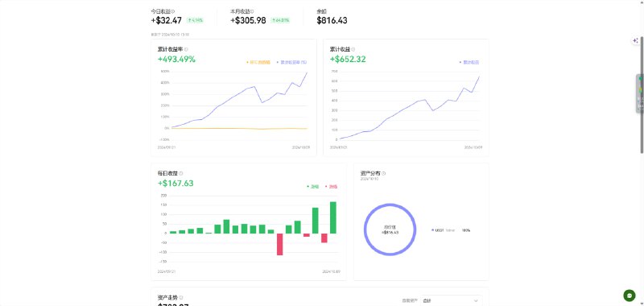Click the tallest green bar in 每日收益
Screen dimensions: 644x306
click(x=333, y=217)
